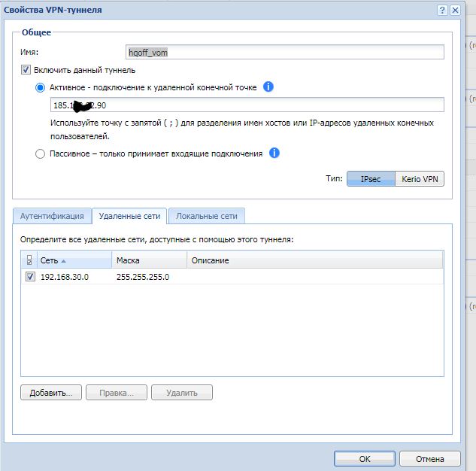Show info about the Passive connection mode

pyautogui.click(x=274, y=153)
